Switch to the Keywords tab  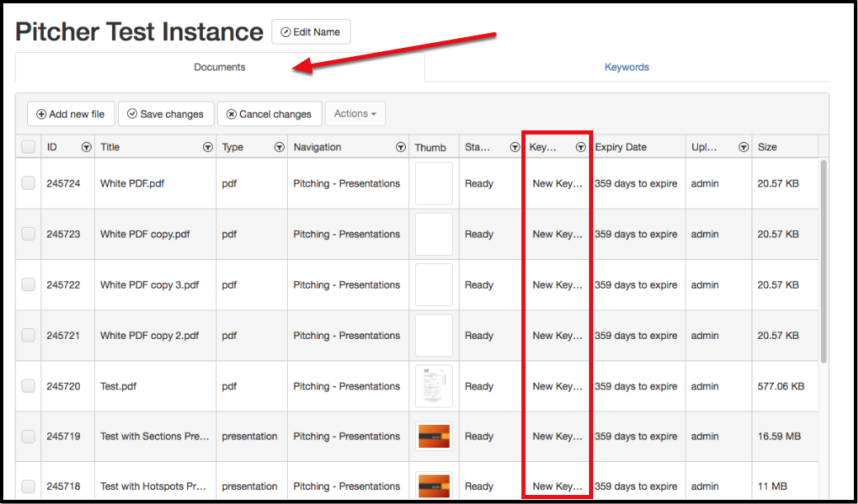tap(626, 68)
